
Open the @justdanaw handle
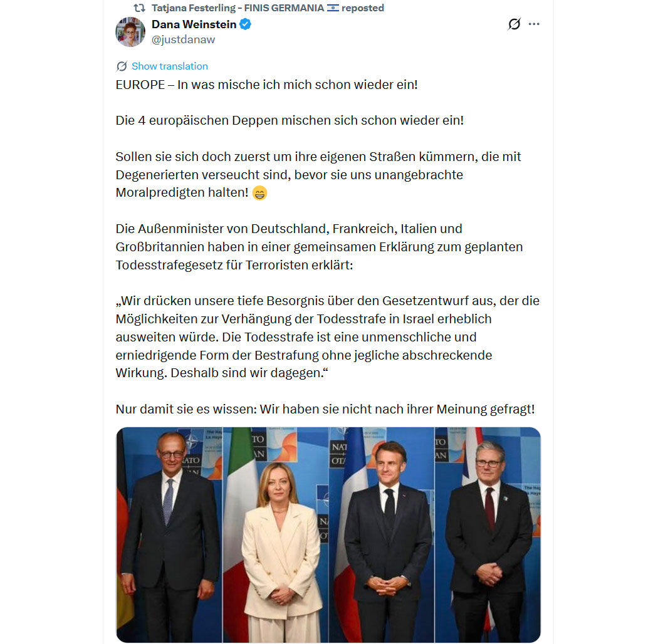[183, 39]
